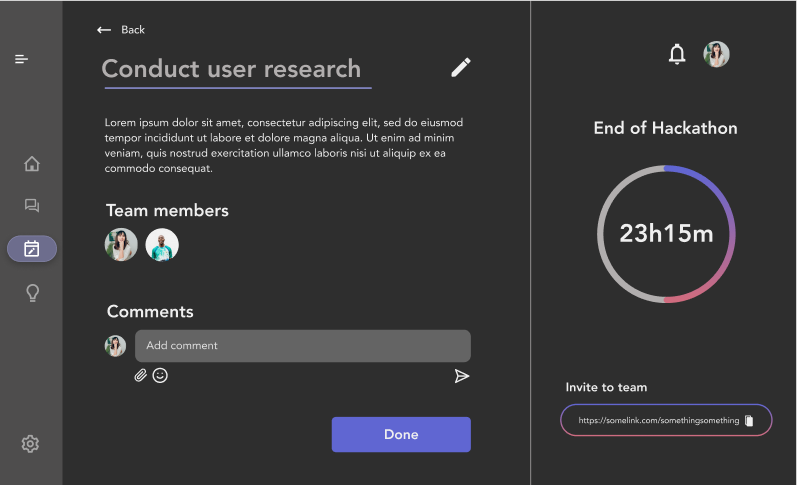
Task: Open settings gear in sidebar
Action: tap(30, 444)
